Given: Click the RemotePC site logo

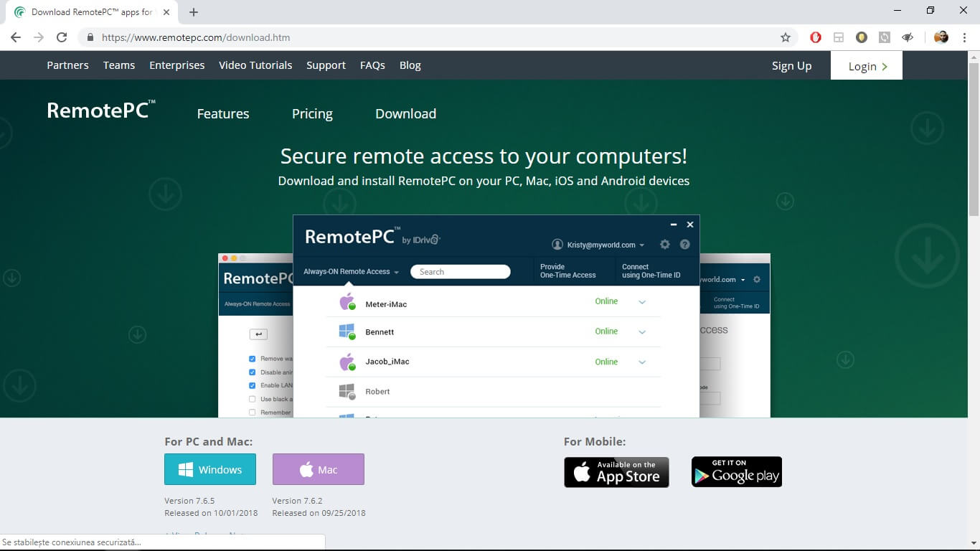Looking at the screenshot, I should coord(100,110).
